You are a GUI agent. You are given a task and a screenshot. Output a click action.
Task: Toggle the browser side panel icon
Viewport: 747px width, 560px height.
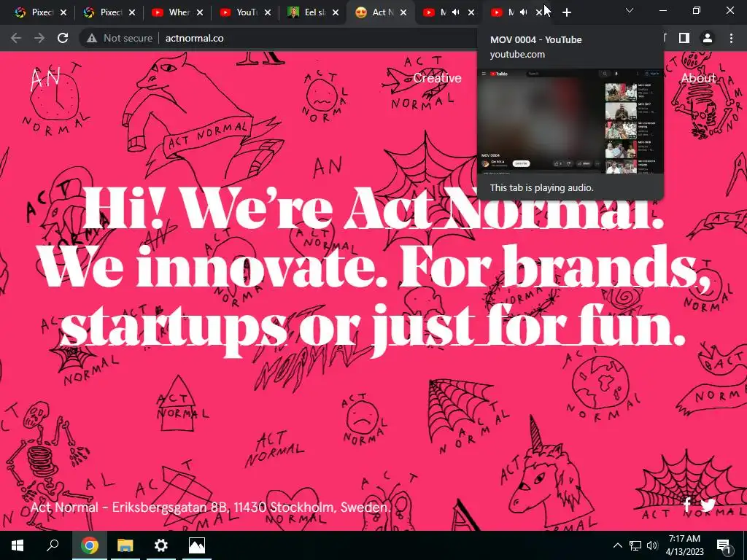tap(684, 38)
